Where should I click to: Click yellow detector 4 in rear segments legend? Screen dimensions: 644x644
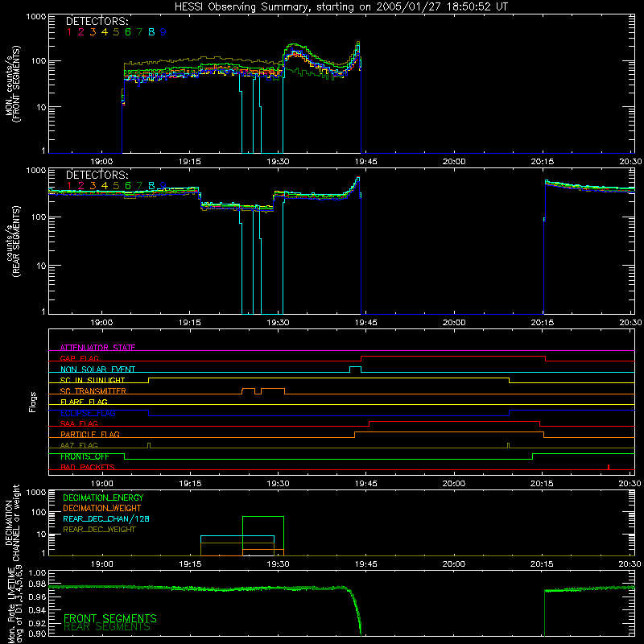point(105,186)
